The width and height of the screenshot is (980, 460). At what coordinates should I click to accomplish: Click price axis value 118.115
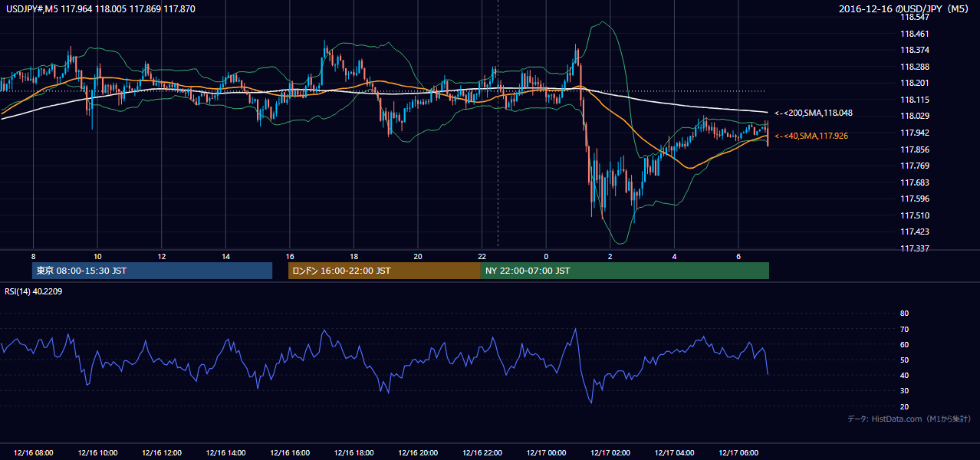tap(915, 100)
